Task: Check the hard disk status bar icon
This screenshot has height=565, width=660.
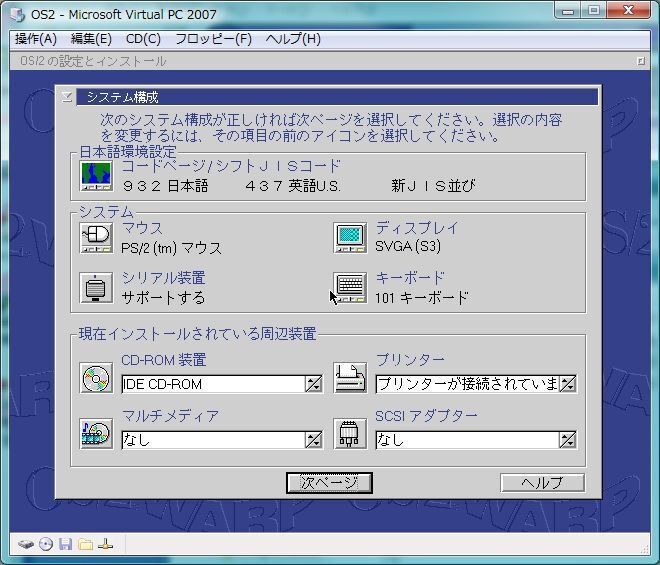Action: (26, 544)
